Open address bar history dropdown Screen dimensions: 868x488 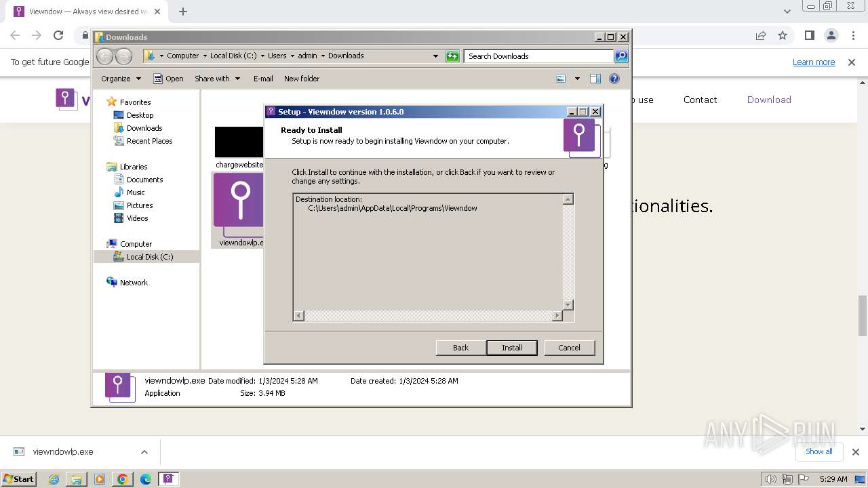tap(435, 56)
